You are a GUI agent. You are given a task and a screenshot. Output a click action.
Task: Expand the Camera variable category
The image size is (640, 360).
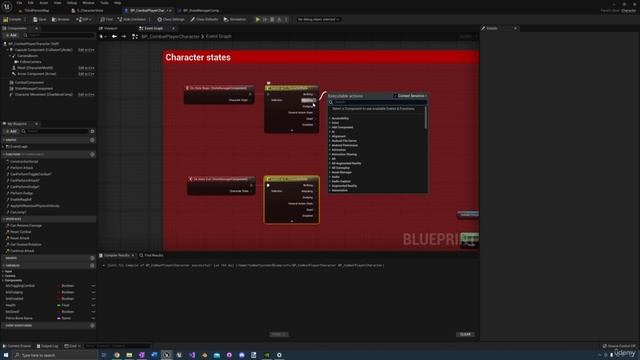pyautogui.click(x=3, y=276)
